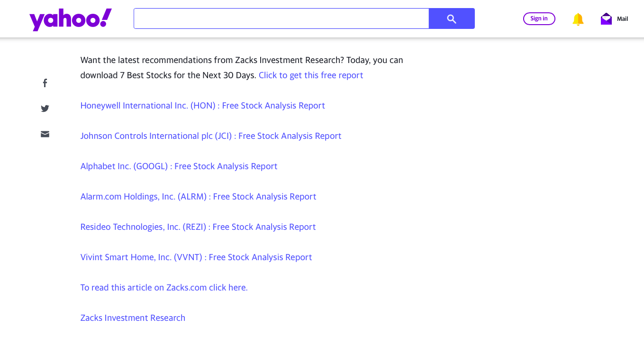Viewport: 644px width, 354px height.
Task: Open Honeywell (HON) stock analysis report
Action: click(203, 106)
